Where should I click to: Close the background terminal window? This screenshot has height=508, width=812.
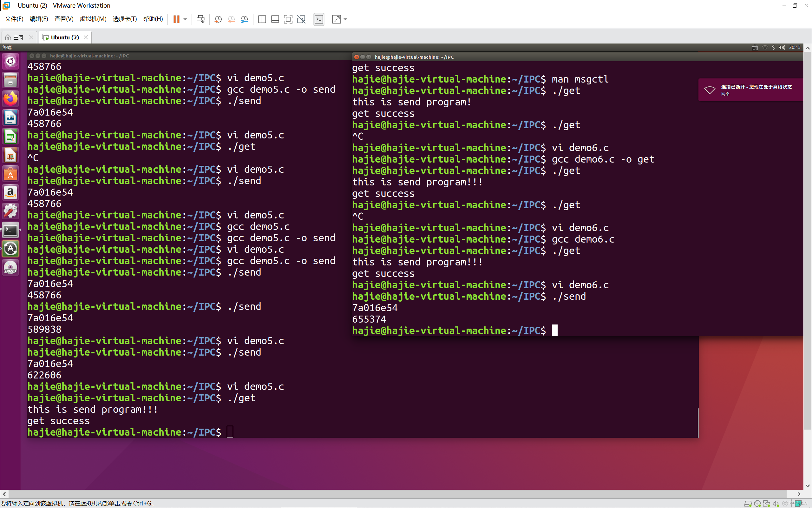pos(32,56)
